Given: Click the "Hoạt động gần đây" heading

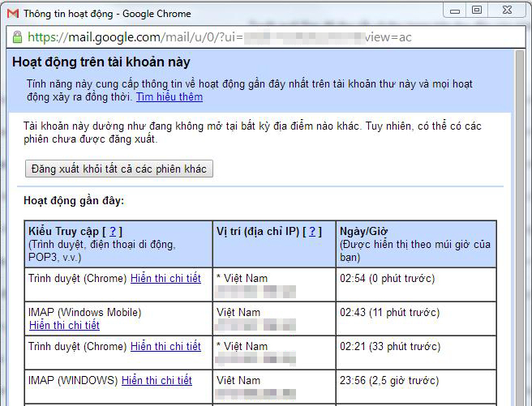Looking at the screenshot, I should point(74,200).
